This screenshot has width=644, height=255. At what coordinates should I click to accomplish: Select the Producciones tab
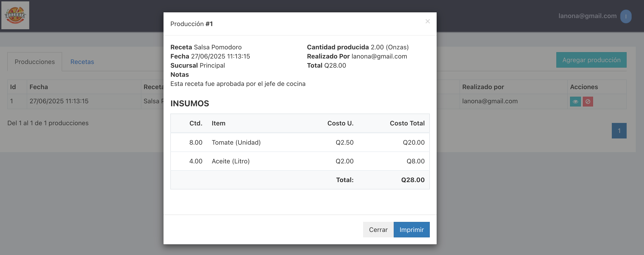click(35, 62)
